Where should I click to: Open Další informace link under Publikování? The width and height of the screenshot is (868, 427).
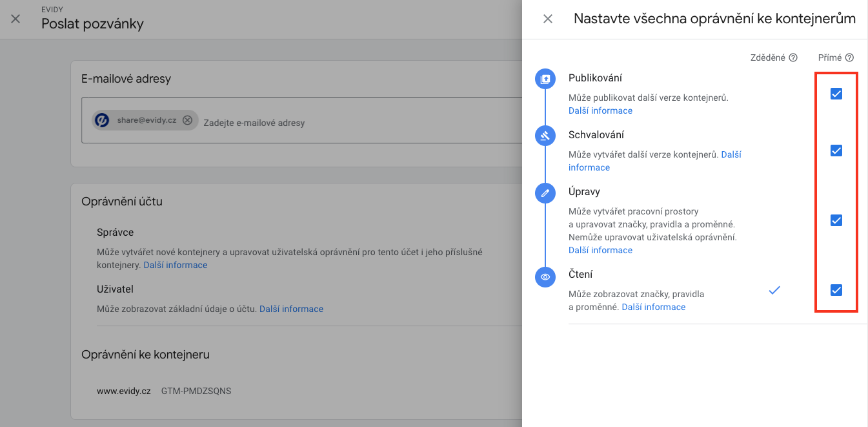600,110
